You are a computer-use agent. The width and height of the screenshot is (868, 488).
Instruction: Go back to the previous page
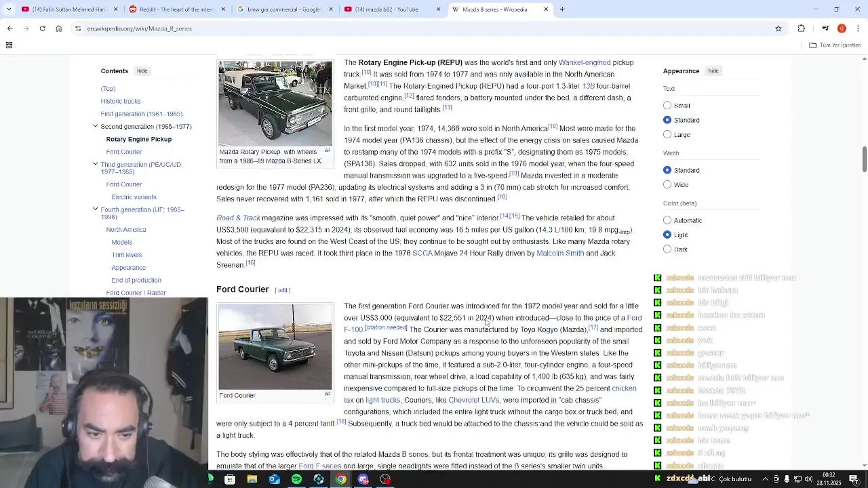(9, 28)
